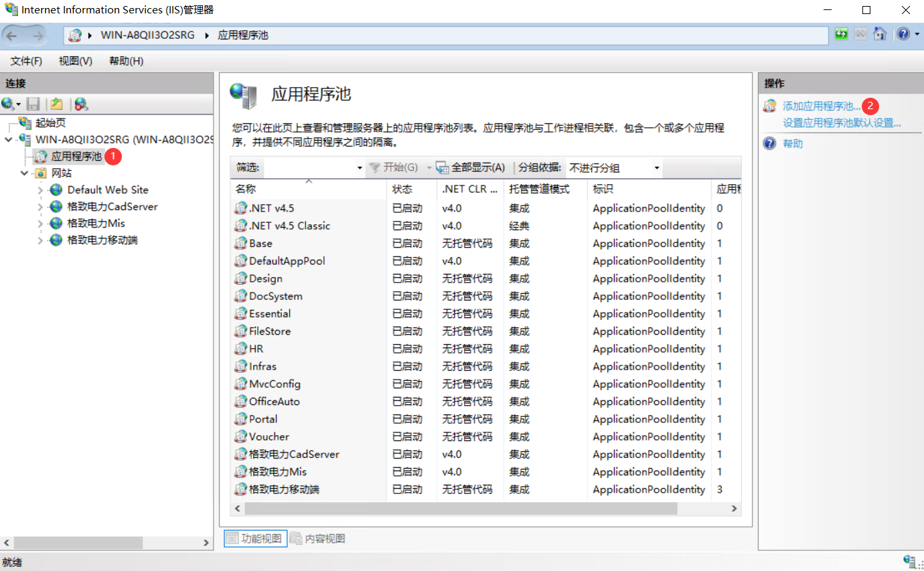Screen dimensions: 924x571
Task: Select the Voucher pool row
Action: point(486,436)
